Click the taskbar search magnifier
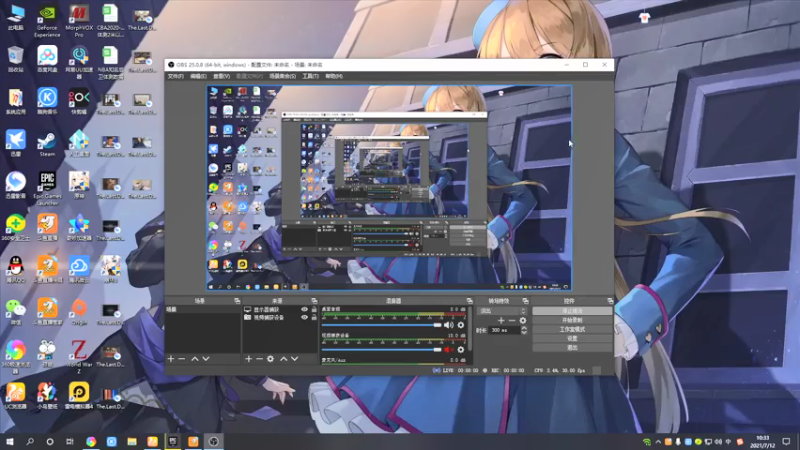800x450 pixels. pyautogui.click(x=30, y=442)
